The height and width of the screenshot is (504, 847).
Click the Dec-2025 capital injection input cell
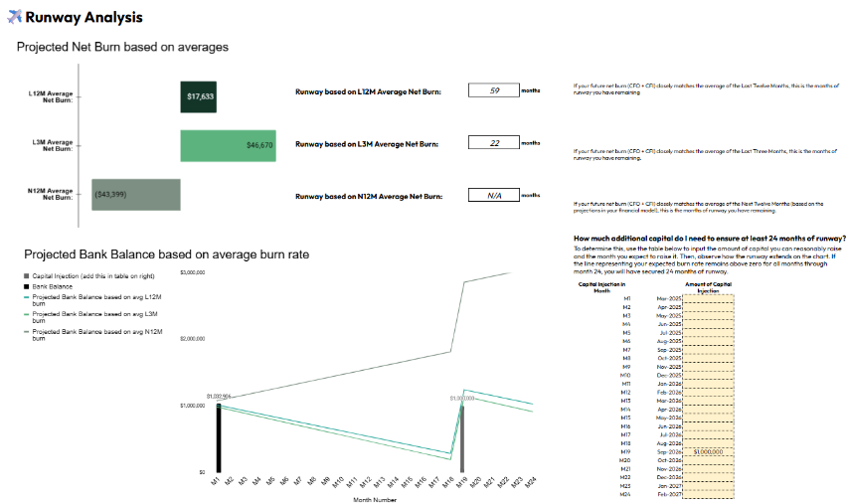[708, 376]
